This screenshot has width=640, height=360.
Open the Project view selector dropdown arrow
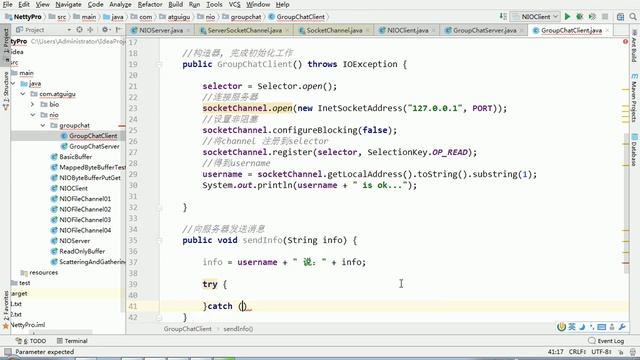(x=69, y=30)
